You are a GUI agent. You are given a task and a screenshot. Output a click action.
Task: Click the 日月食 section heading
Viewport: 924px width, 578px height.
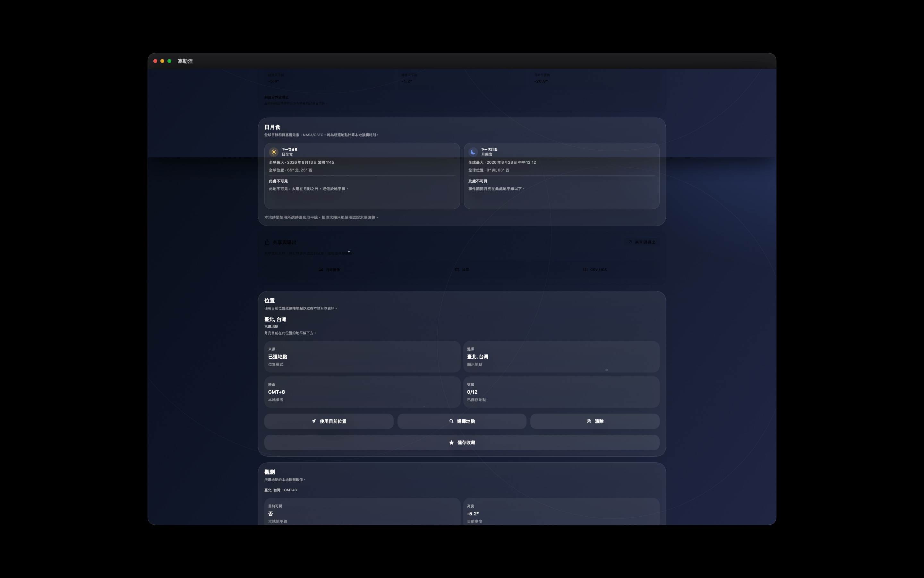272,127
